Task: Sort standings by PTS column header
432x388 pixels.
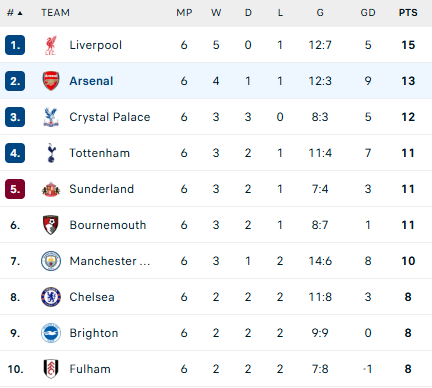Action: [408, 13]
